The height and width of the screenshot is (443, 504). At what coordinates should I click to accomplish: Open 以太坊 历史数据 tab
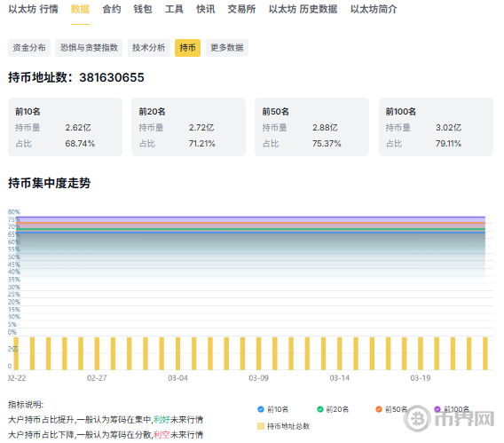point(303,9)
